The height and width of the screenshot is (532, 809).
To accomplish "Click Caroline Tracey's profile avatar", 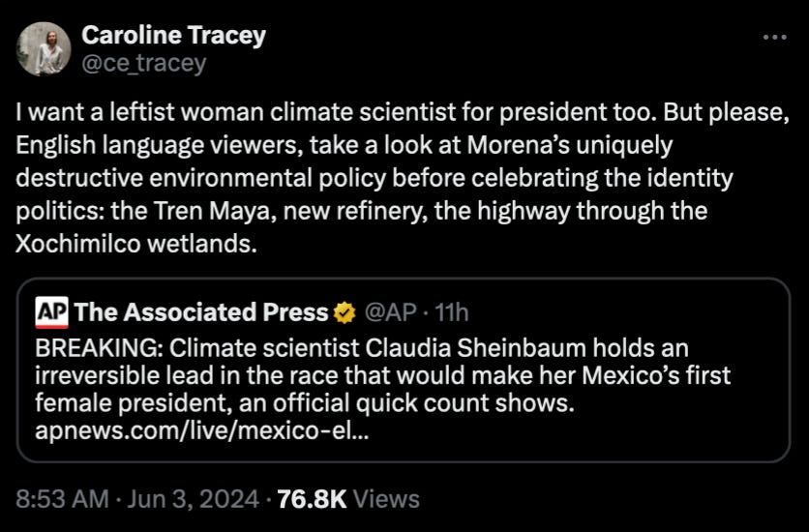I will point(45,49).
